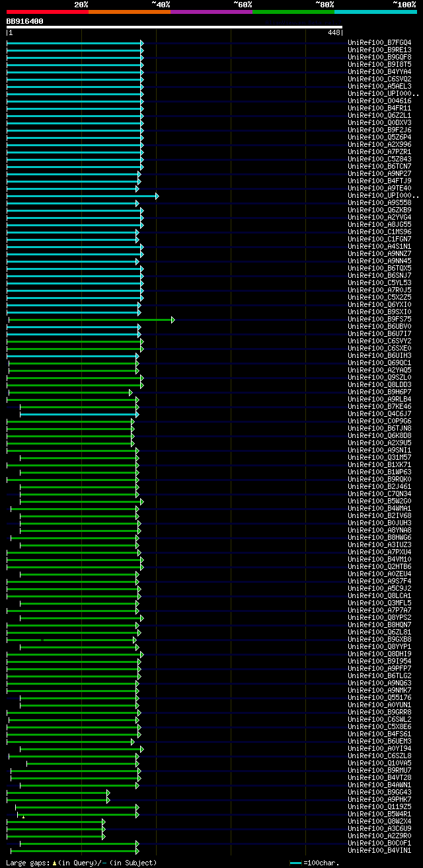
Task: Click the short green bar for UniRef100_Q8W2X4
Action: tap(56, 822)
